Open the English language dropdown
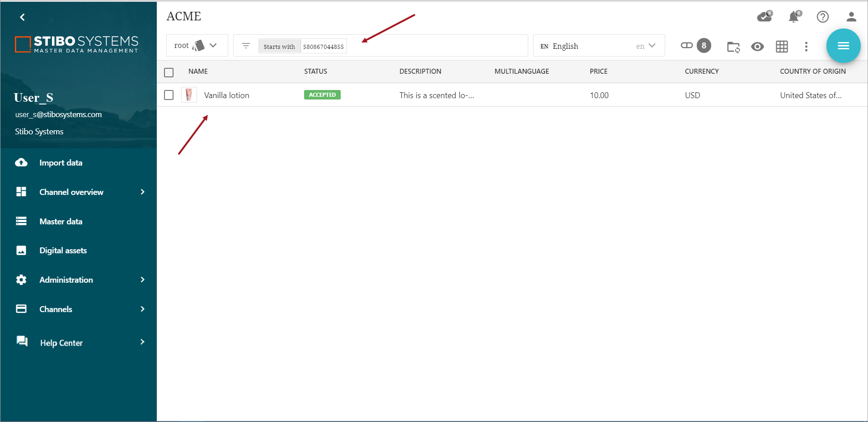The image size is (868, 422). pyautogui.click(x=598, y=46)
